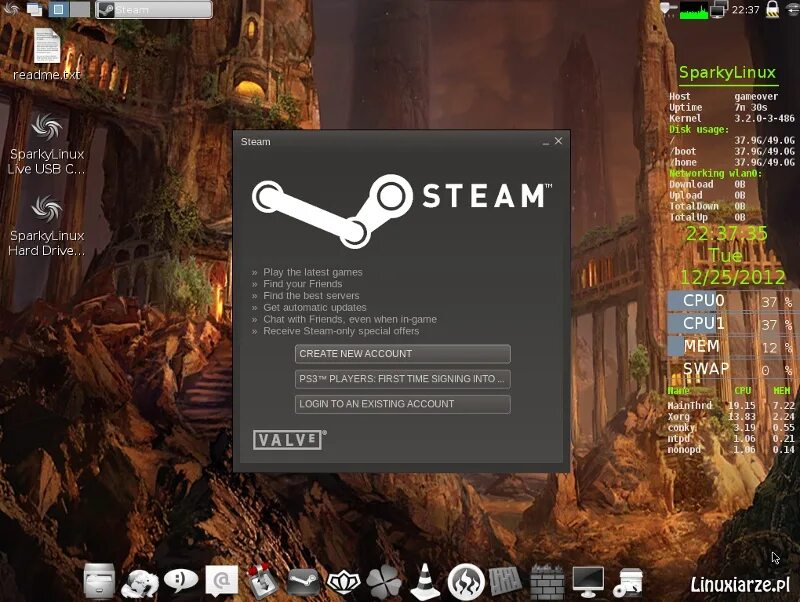Screen dimensions: 800x602
Task: Click the 22:37:35 conky clock
Action: point(727,234)
